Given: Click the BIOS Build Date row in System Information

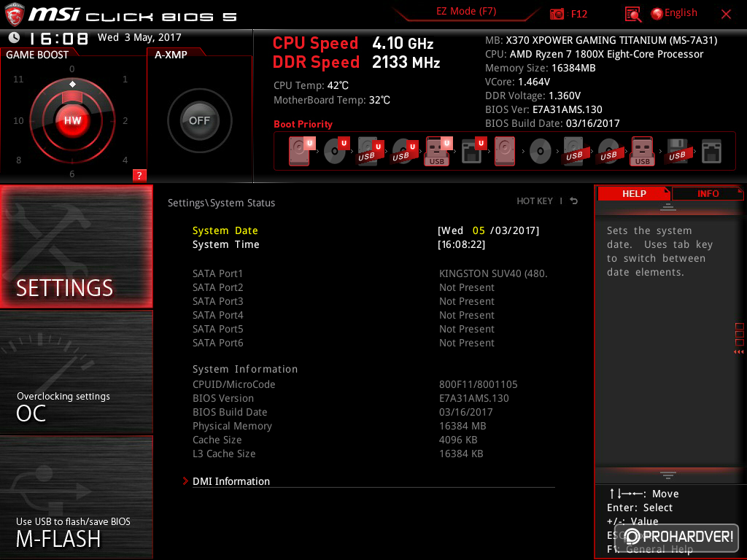Looking at the screenshot, I should click(x=343, y=412).
